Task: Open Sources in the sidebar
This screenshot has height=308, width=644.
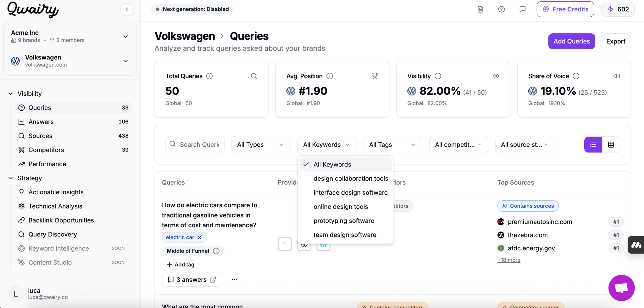Action: tap(73, 136)
